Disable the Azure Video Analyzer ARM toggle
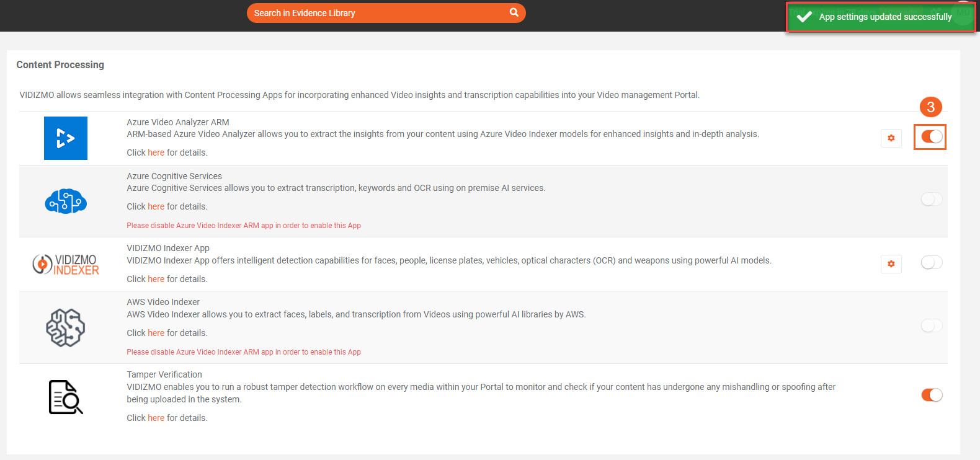The height and width of the screenshot is (460, 980). pyautogui.click(x=932, y=136)
